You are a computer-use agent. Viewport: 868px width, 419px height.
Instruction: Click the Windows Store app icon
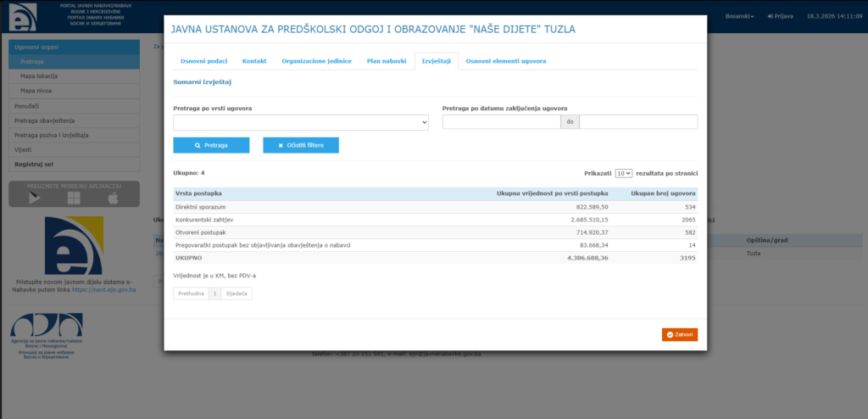[x=74, y=198]
